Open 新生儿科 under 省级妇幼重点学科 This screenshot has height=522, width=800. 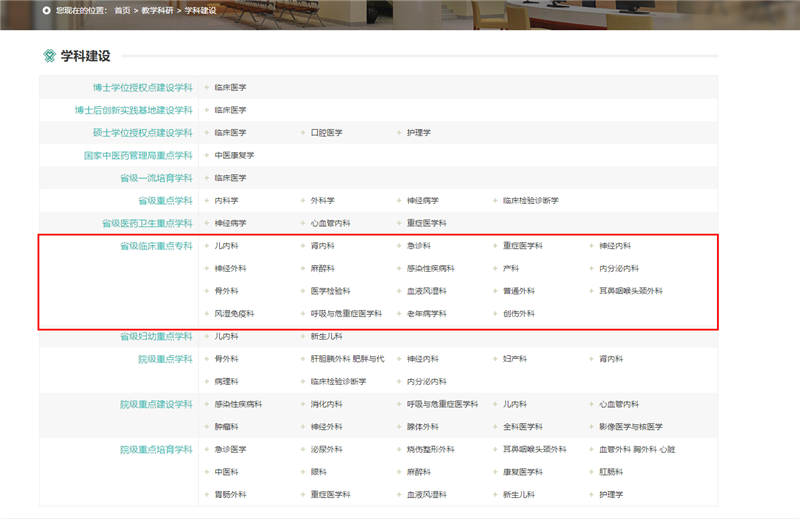pyautogui.click(x=327, y=336)
